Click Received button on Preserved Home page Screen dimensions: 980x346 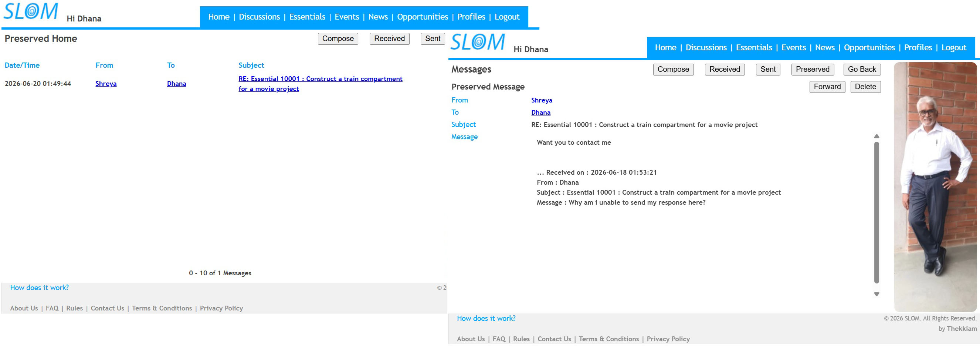click(390, 39)
